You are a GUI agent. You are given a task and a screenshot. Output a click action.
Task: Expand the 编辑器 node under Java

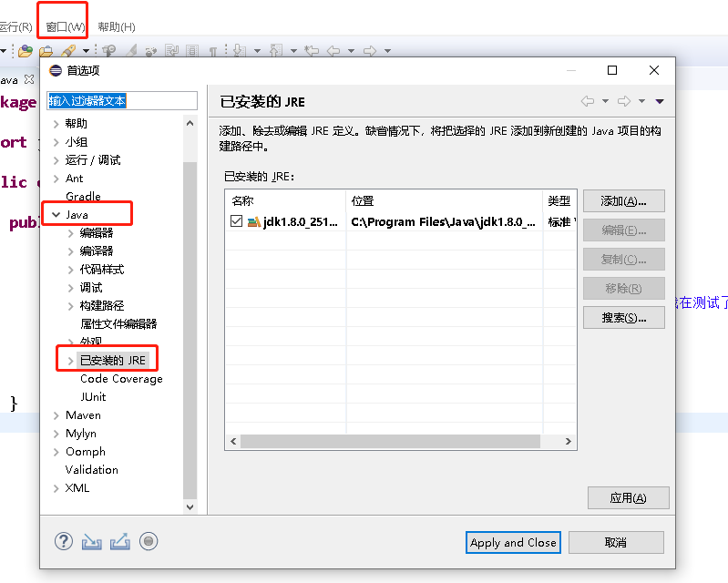pos(70,233)
